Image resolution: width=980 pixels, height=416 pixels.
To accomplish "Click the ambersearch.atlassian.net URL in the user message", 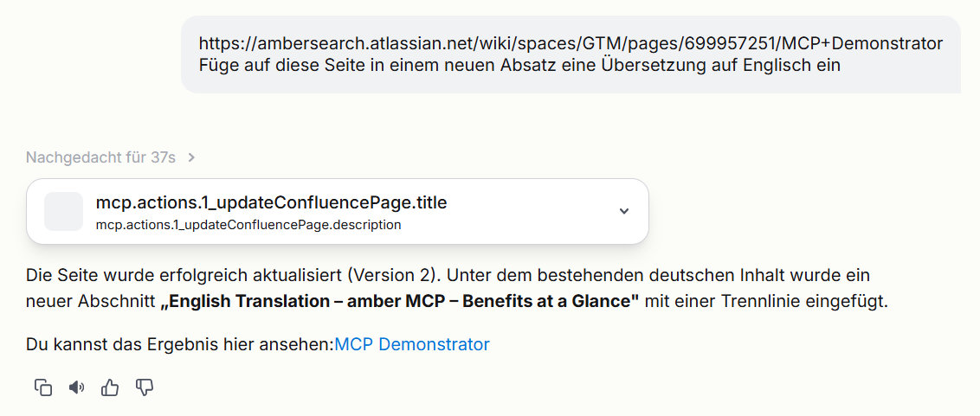I will (x=571, y=43).
